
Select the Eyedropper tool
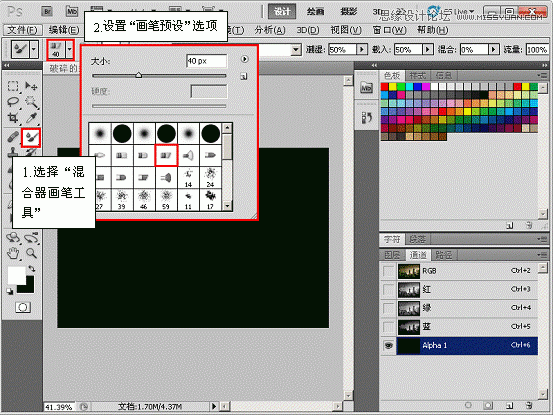tap(31, 118)
